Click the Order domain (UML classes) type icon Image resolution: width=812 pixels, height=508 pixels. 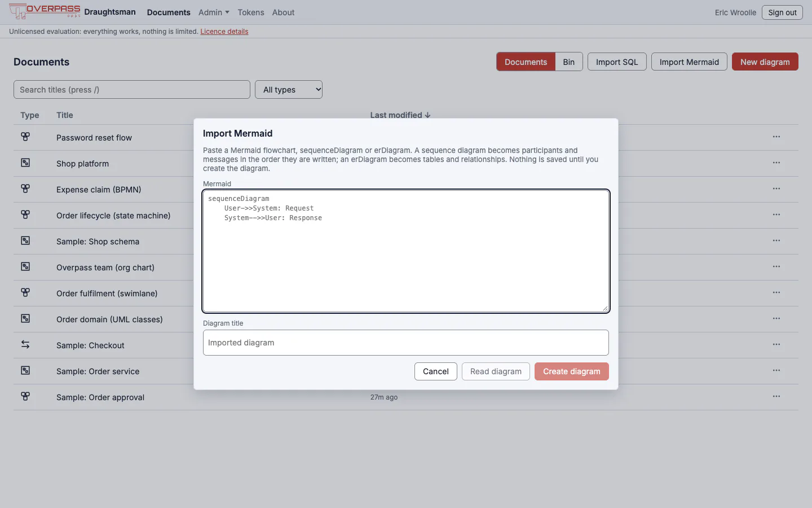(25, 318)
